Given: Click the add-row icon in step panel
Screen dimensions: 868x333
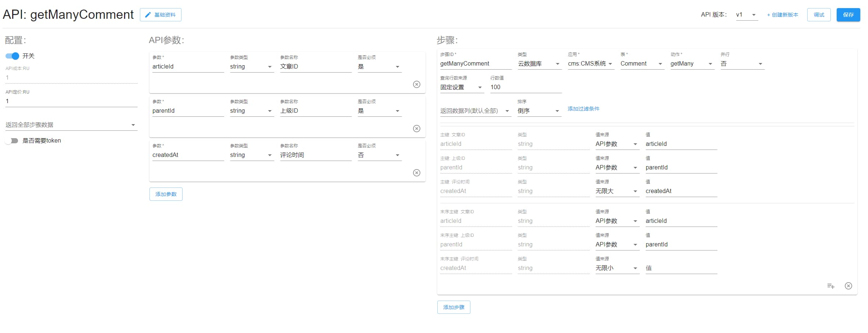Looking at the screenshot, I should coord(830,286).
